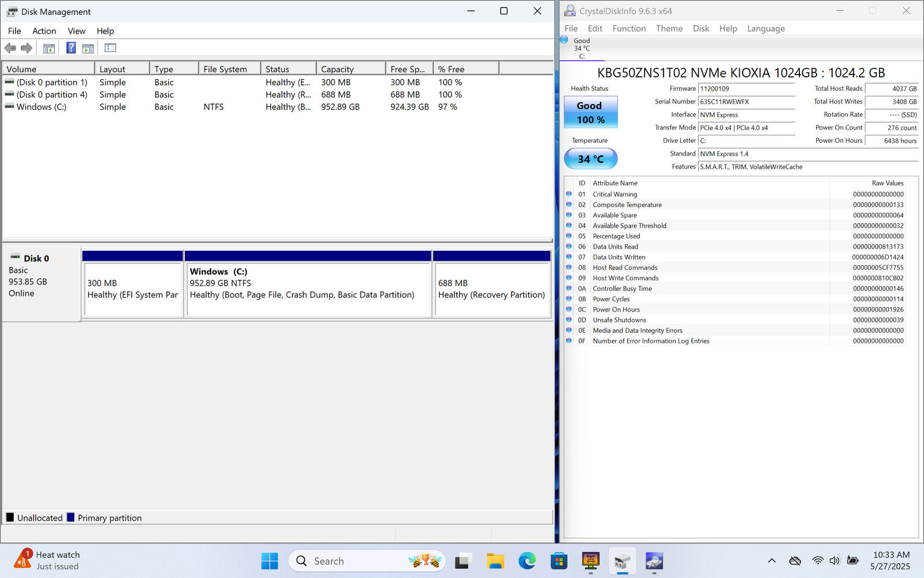
Task: Click the Back arrow in Disk Management toolbar
Action: [10, 48]
